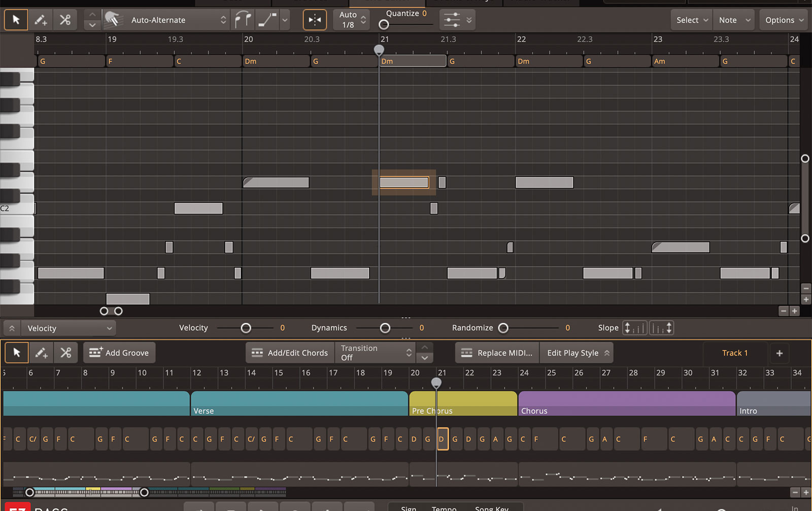
Task: Select the Verse song part block
Action: point(299,403)
